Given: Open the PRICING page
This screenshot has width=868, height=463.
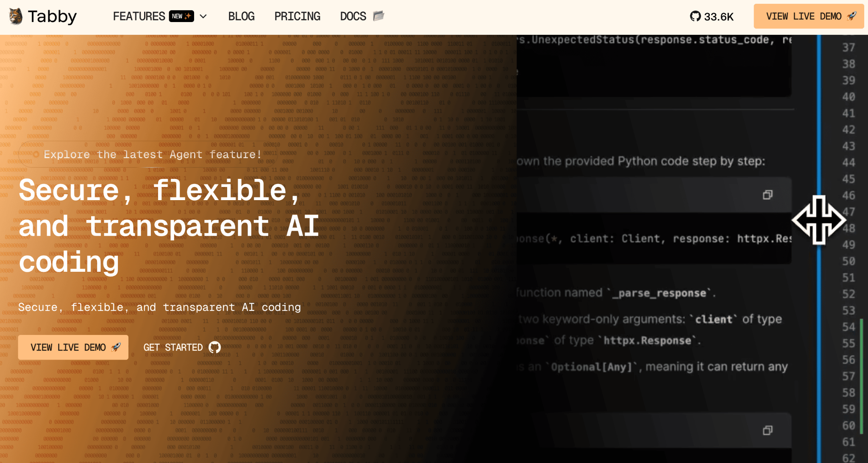Looking at the screenshot, I should click(298, 16).
